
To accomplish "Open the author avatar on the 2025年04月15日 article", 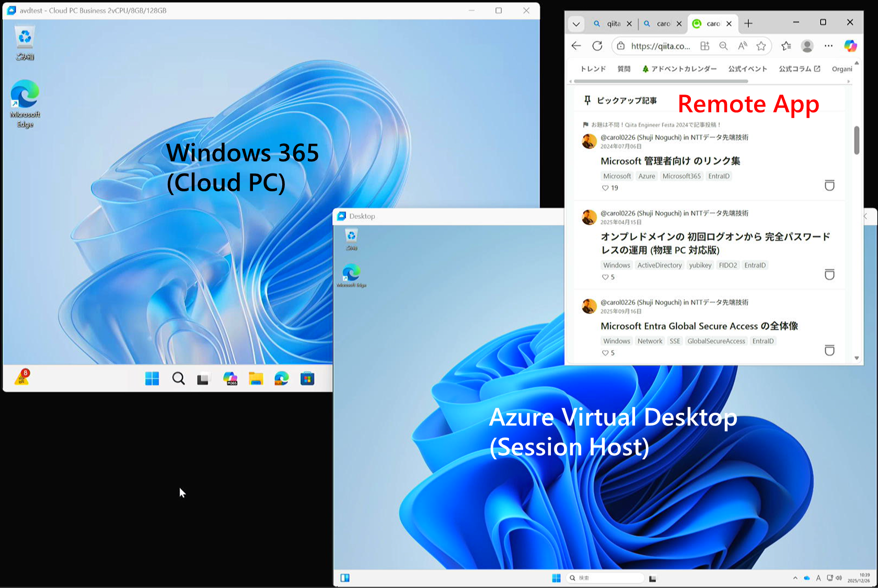I will [x=590, y=217].
